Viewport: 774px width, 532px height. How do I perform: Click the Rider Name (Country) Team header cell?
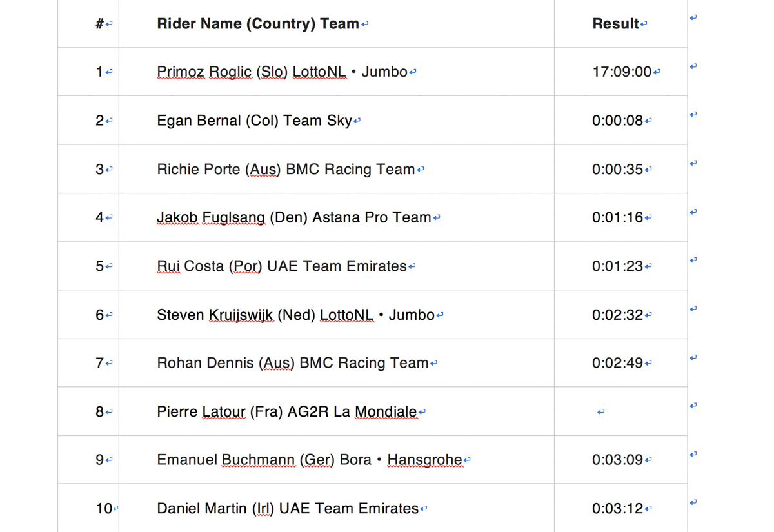click(x=336, y=24)
